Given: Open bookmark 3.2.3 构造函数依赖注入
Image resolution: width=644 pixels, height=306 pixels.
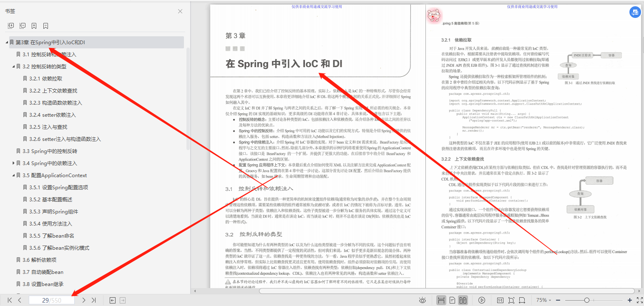Looking at the screenshot, I should (x=55, y=103).
